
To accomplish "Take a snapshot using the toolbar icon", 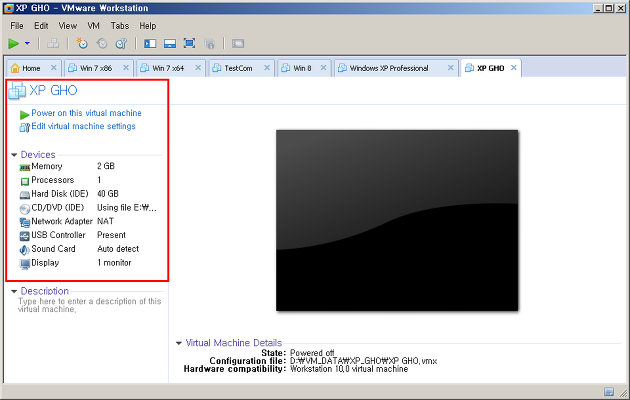I will [82, 43].
